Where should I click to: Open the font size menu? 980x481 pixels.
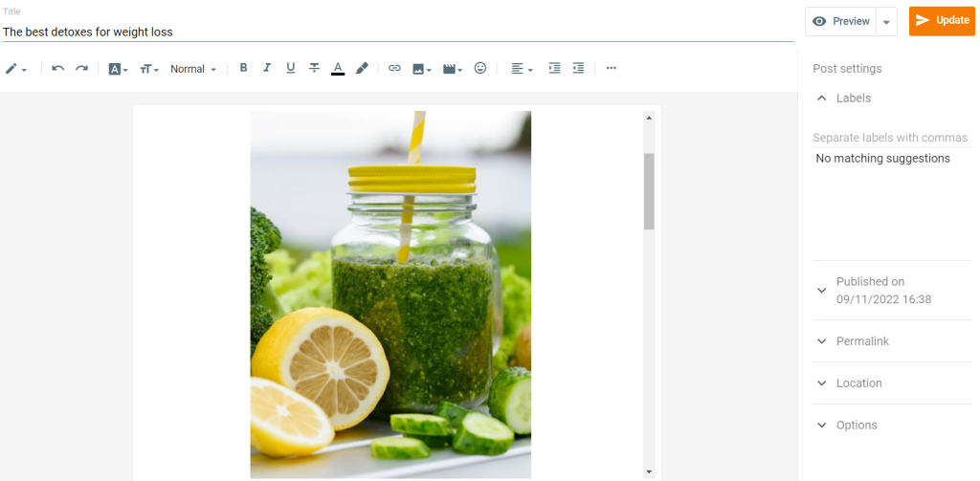coord(149,69)
